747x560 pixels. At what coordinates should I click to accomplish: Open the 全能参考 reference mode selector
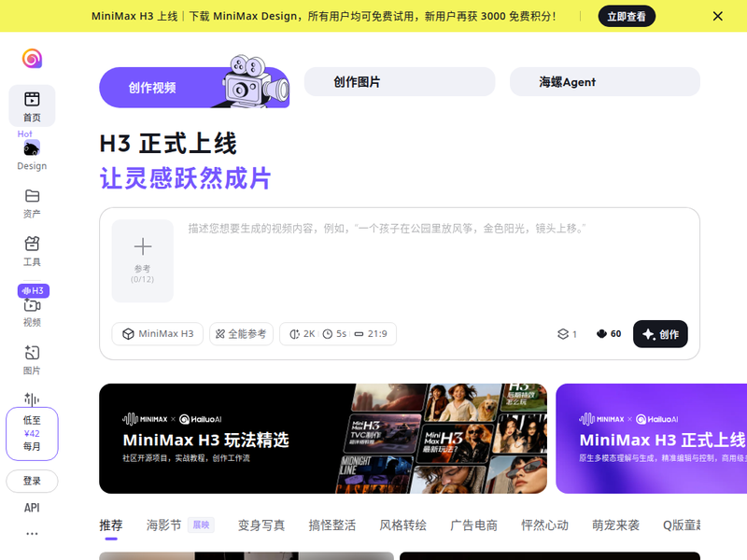241,334
